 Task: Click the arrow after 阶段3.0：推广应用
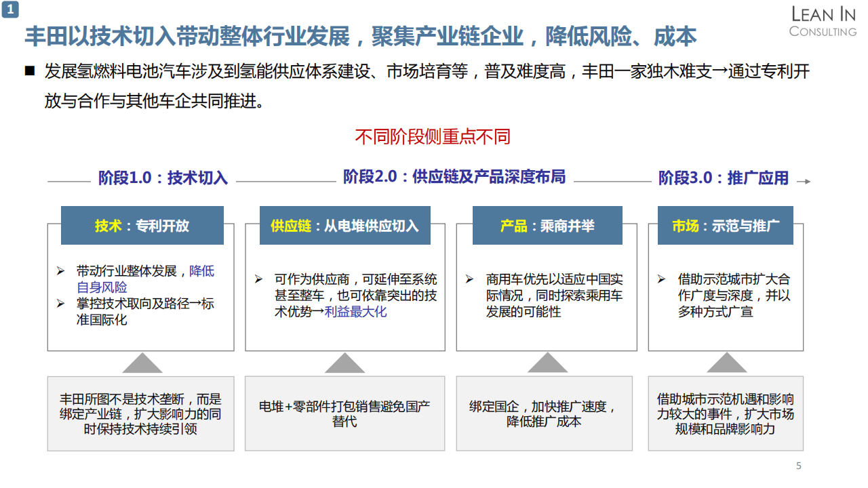804,181
